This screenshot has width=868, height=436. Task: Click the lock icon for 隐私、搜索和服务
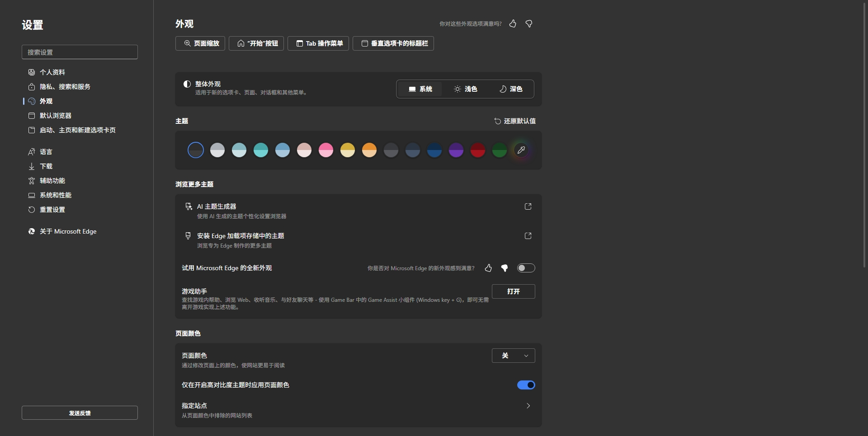click(x=32, y=87)
